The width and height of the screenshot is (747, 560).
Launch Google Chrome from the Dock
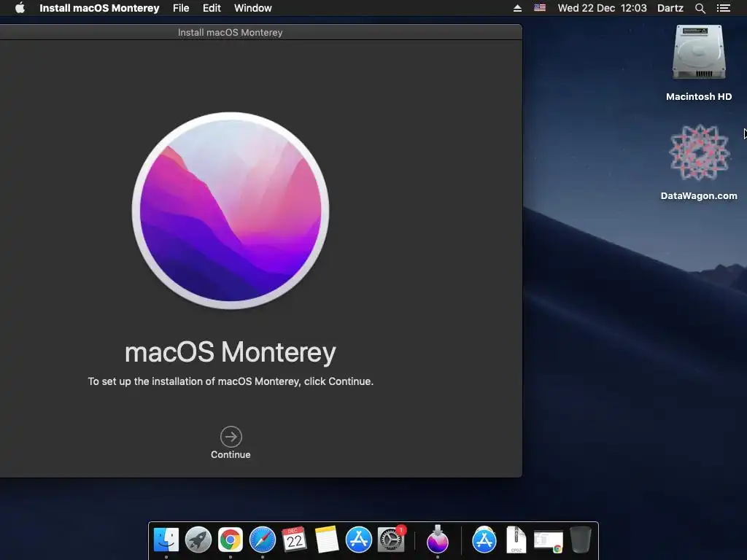coord(230,540)
